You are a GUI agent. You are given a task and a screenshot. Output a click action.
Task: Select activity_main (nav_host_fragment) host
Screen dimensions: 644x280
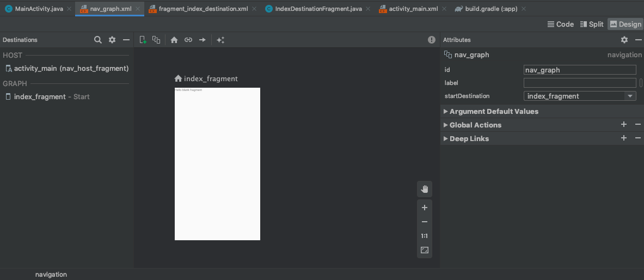coord(67,69)
